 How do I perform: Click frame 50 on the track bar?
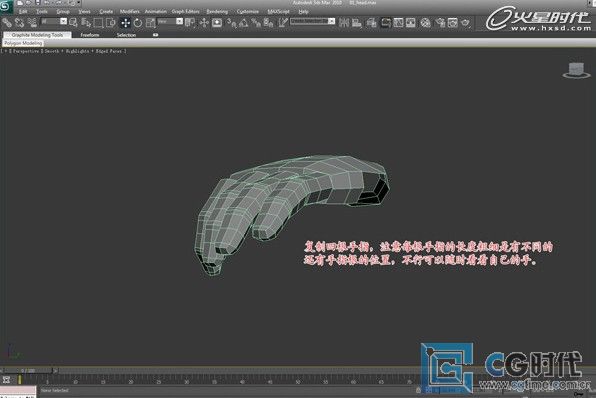298,381
